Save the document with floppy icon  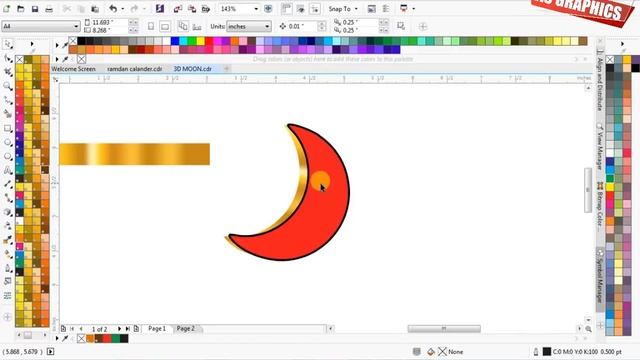coord(35,9)
